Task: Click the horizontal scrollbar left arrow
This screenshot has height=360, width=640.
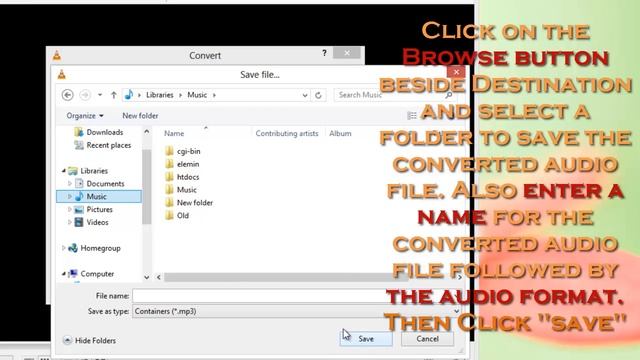Action: [x=159, y=278]
